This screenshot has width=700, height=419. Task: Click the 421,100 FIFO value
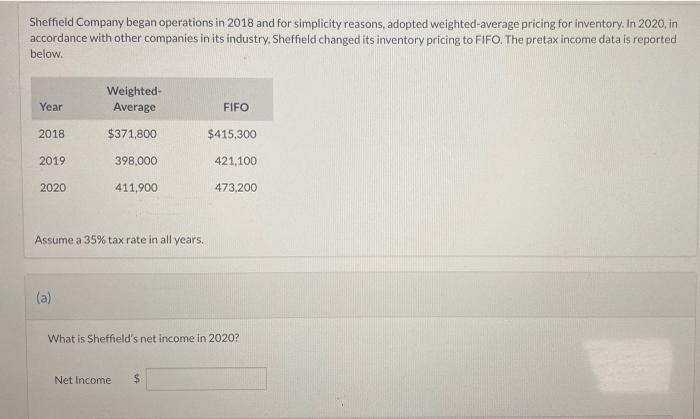(x=236, y=161)
